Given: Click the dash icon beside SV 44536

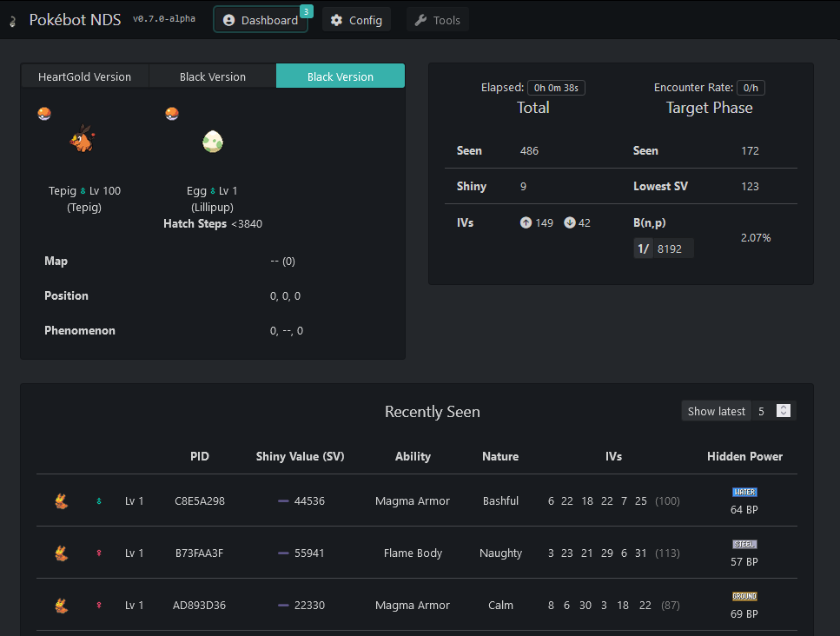Looking at the screenshot, I should coord(283,501).
